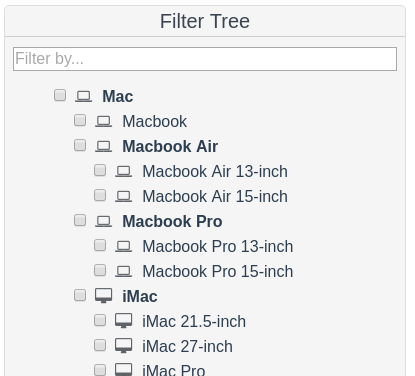Screen dimensions: 415x376
Task: Tick the Macbook checkbox
Action: coord(80,120)
